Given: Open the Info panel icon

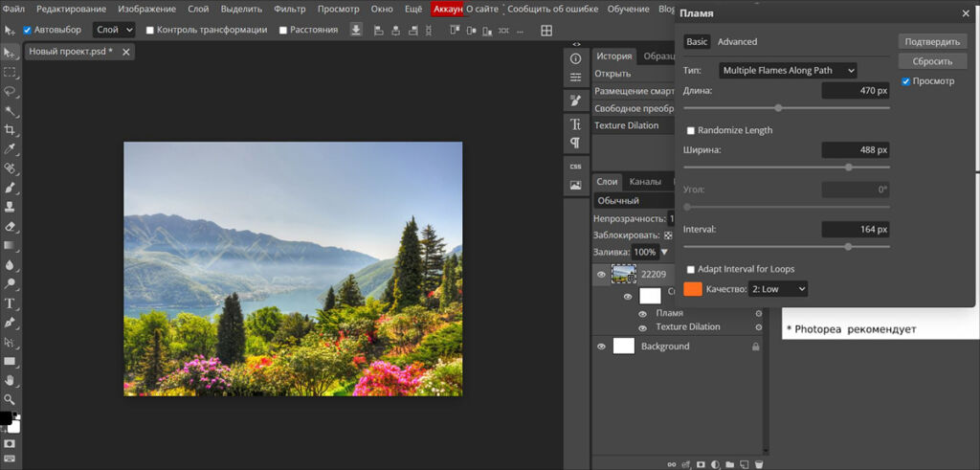Looking at the screenshot, I should click(x=575, y=58).
